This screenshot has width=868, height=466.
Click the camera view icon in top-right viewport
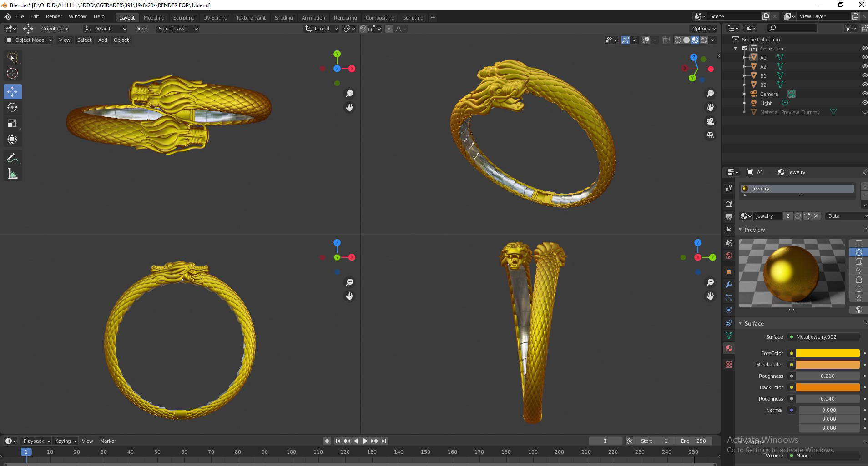[x=710, y=121]
